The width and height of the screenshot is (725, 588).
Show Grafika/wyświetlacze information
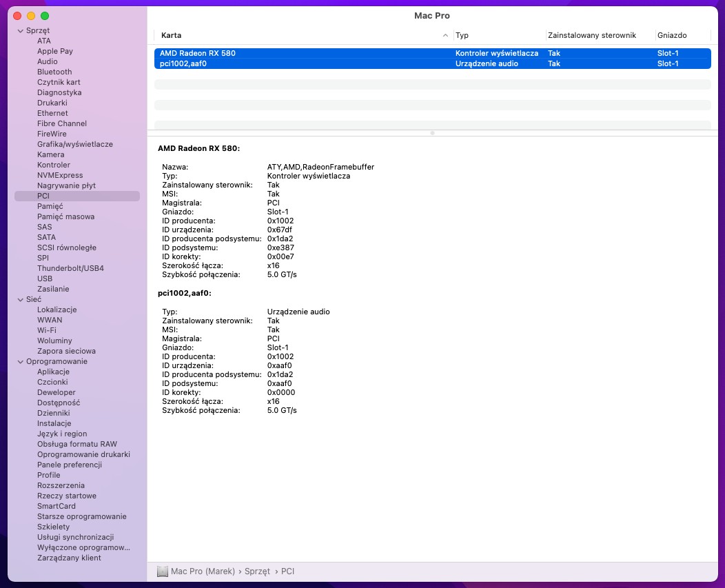(x=75, y=144)
